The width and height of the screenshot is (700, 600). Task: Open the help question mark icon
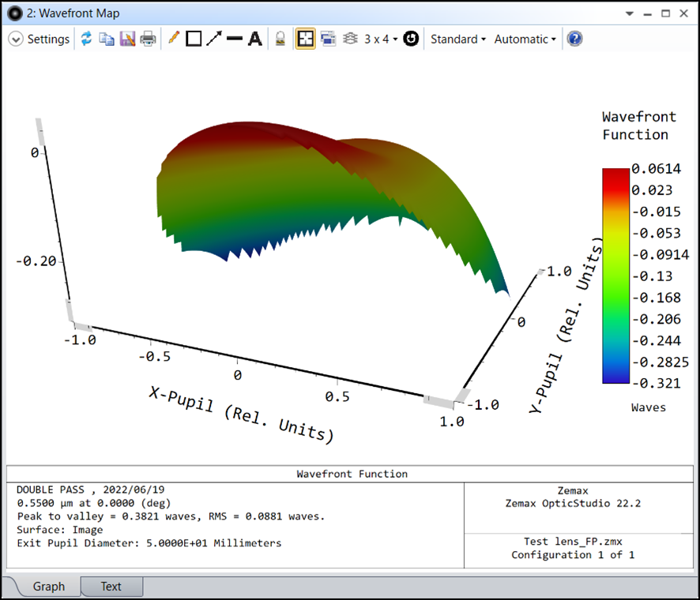[x=574, y=39]
